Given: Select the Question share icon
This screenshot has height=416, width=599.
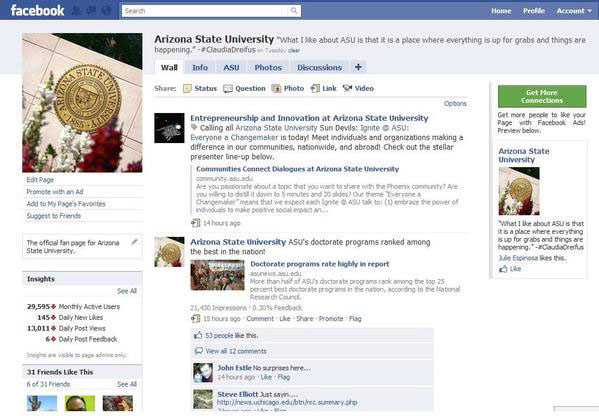Looking at the screenshot, I should tap(228, 89).
